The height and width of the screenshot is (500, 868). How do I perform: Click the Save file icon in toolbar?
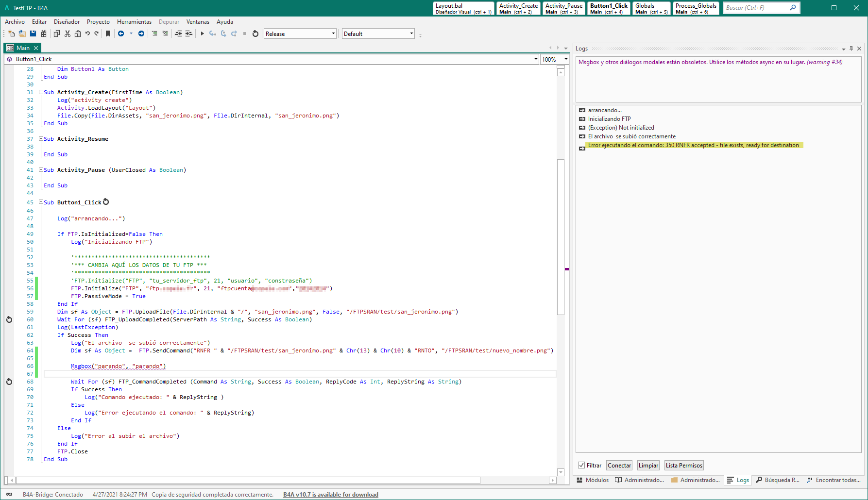coord(33,33)
